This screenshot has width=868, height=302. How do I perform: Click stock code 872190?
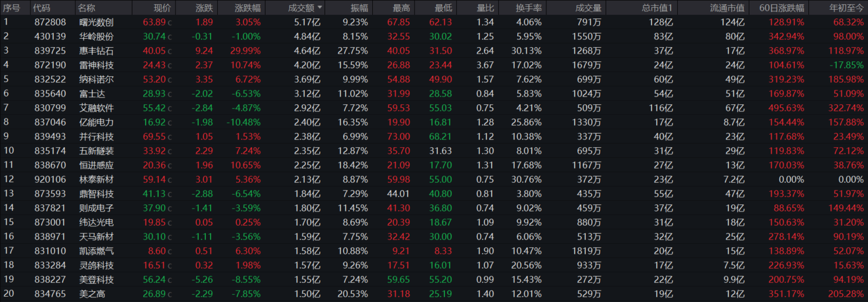coord(50,65)
